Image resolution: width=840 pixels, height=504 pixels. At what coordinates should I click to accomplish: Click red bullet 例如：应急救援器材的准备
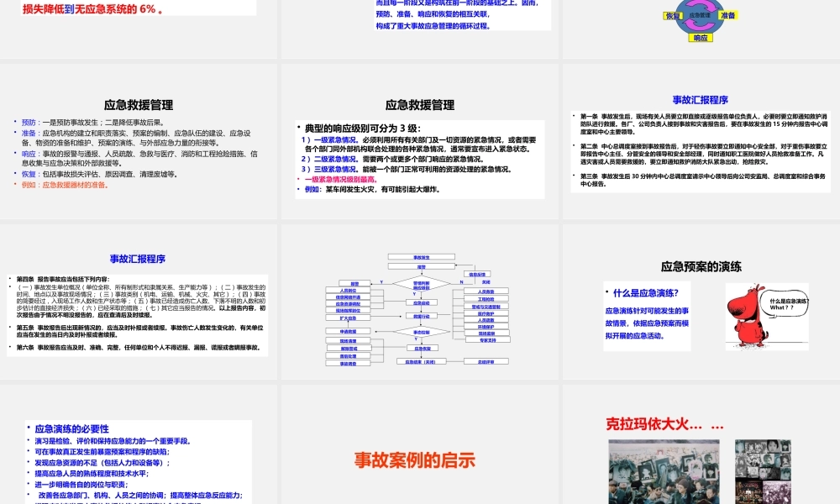tap(66, 185)
